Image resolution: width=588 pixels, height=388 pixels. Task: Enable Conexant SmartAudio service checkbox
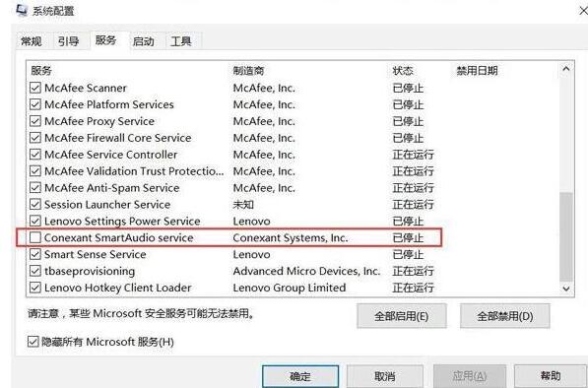point(35,237)
